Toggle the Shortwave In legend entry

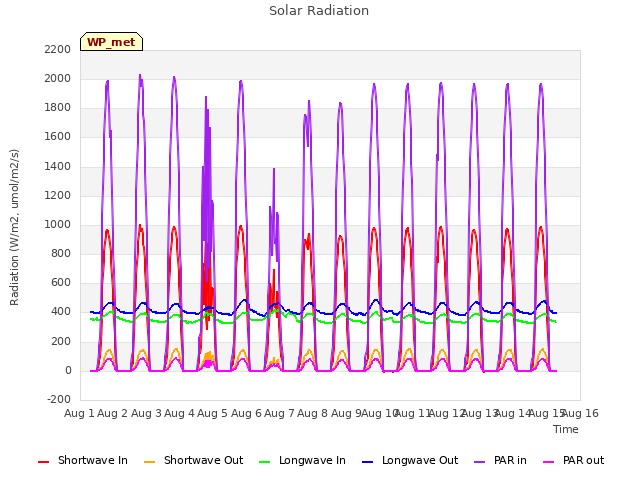[x=83, y=460]
